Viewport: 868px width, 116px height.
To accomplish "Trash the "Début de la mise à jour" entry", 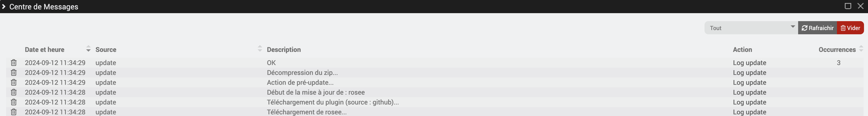I will 13,92.
